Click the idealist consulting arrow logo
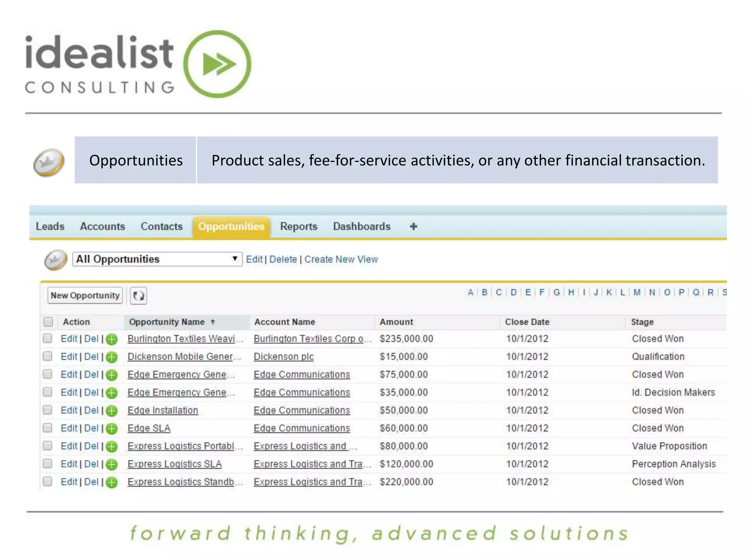This screenshot has width=747, height=560. tap(217, 64)
